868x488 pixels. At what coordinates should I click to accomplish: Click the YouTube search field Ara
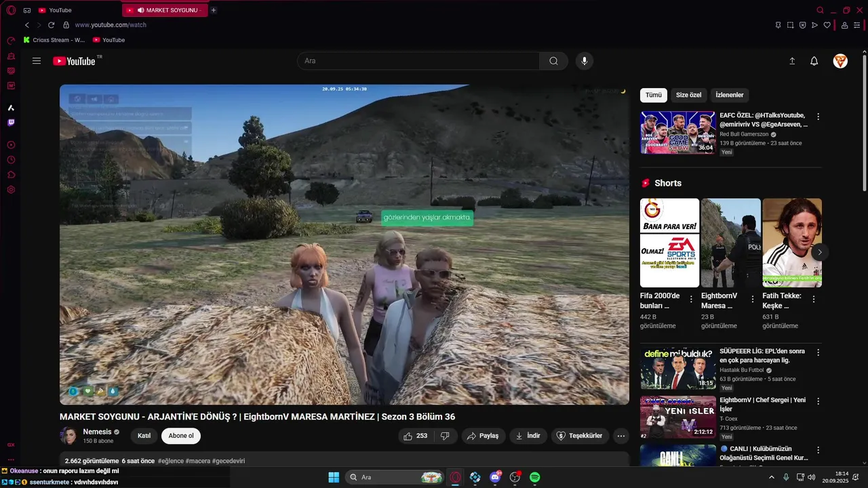(418, 61)
